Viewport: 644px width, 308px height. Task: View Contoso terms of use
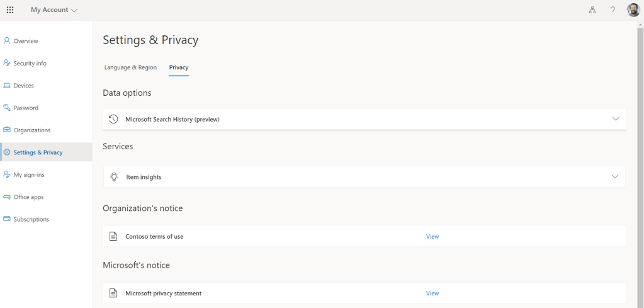[432, 237]
